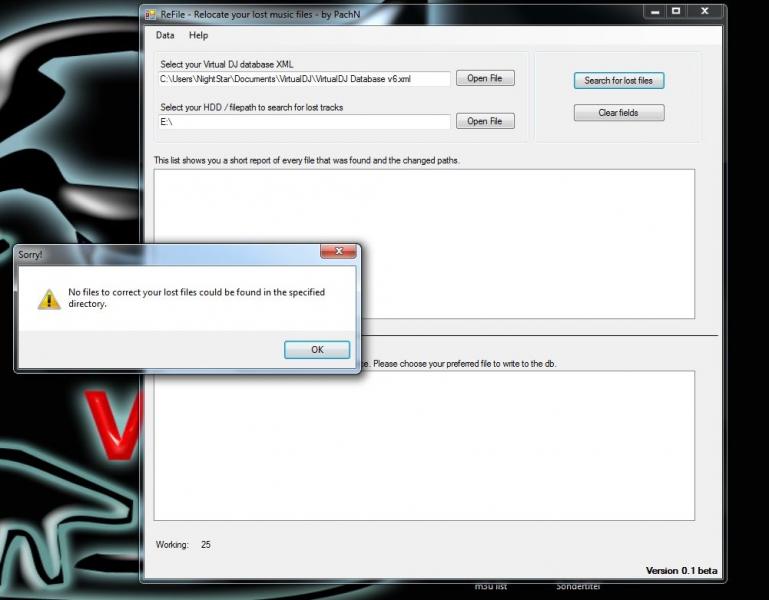The image size is (769, 600).
Task: Click the warning icon in the Sorry dialog
Action: [x=49, y=299]
